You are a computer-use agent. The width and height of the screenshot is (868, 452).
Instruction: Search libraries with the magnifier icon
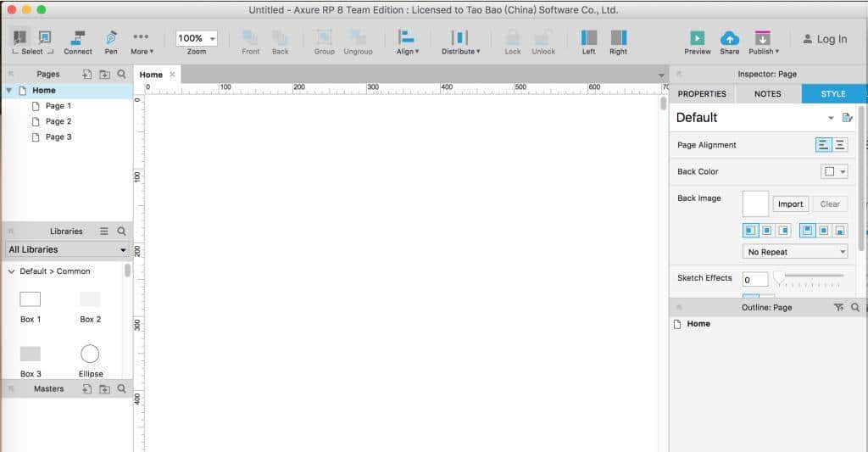pyautogui.click(x=121, y=231)
